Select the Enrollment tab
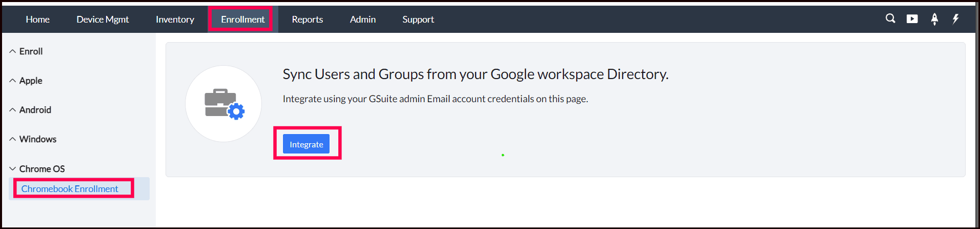 [242, 20]
